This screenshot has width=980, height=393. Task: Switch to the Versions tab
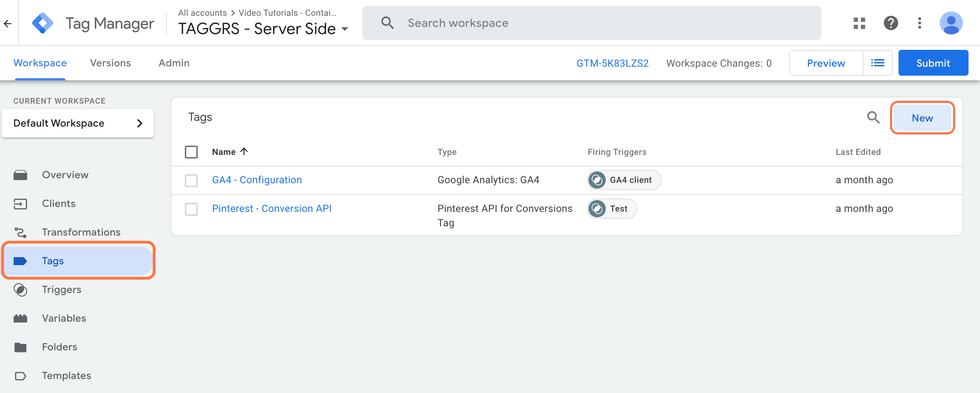click(x=110, y=62)
